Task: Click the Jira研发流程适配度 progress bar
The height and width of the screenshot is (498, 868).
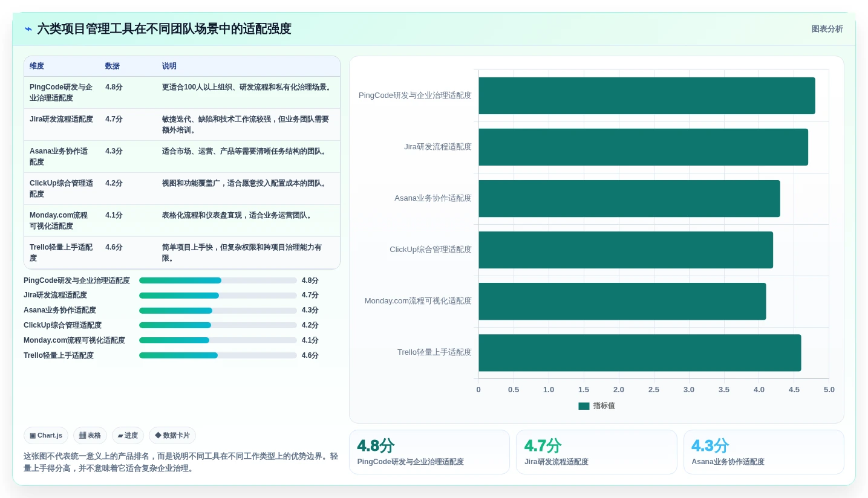Action: tap(218, 296)
